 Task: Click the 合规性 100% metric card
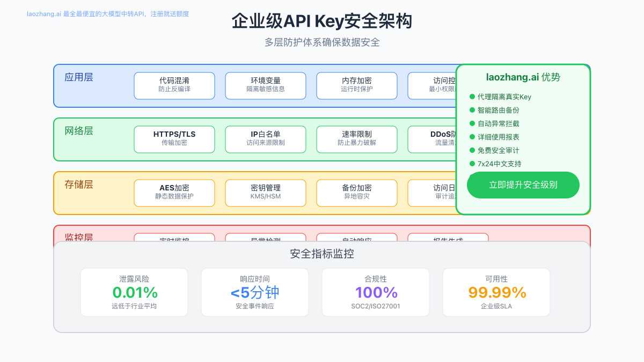pyautogui.click(x=376, y=292)
